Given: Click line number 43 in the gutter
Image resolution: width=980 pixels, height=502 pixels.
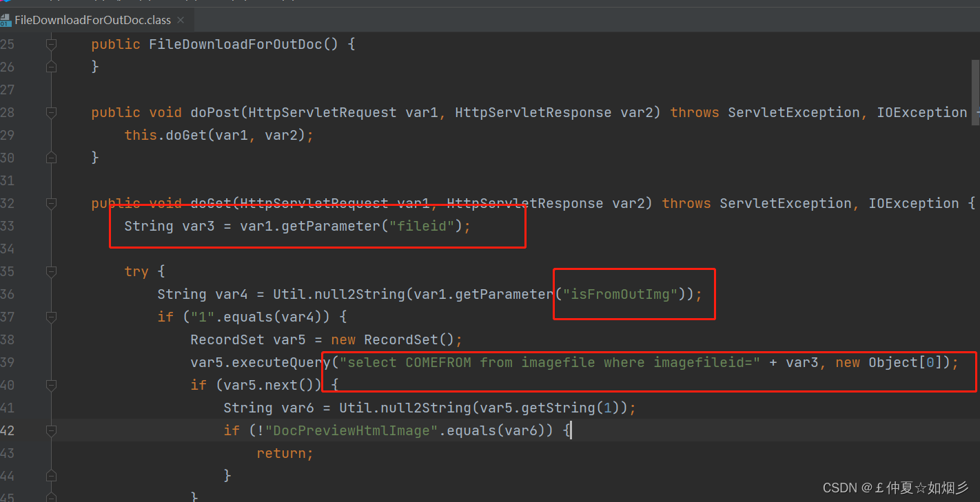Looking at the screenshot, I should point(7,453).
